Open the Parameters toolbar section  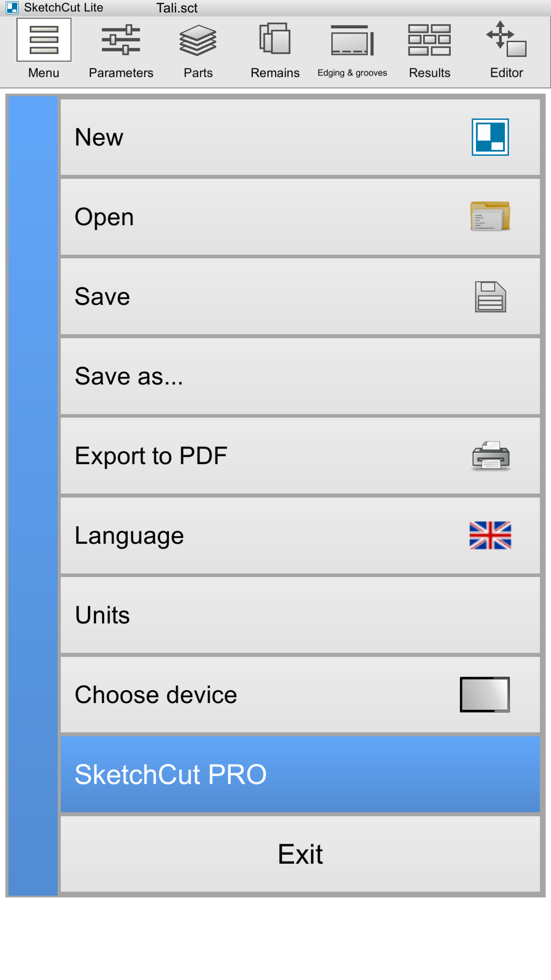121,51
